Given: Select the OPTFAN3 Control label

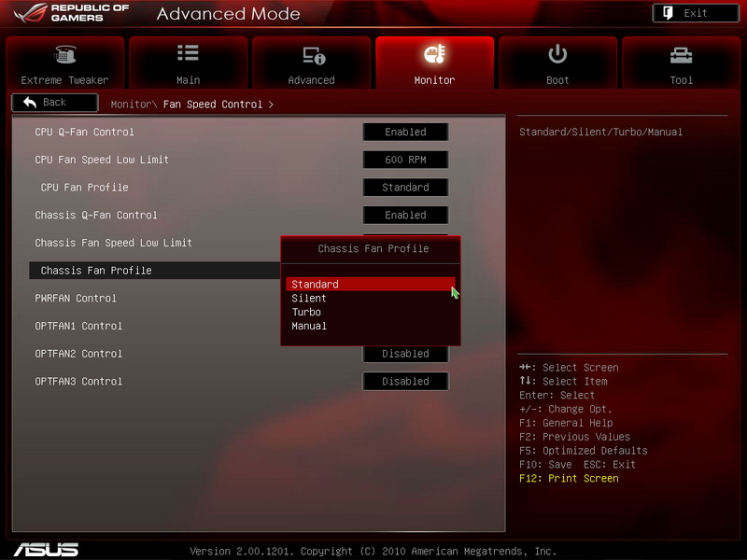Looking at the screenshot, I should (78, 382).
